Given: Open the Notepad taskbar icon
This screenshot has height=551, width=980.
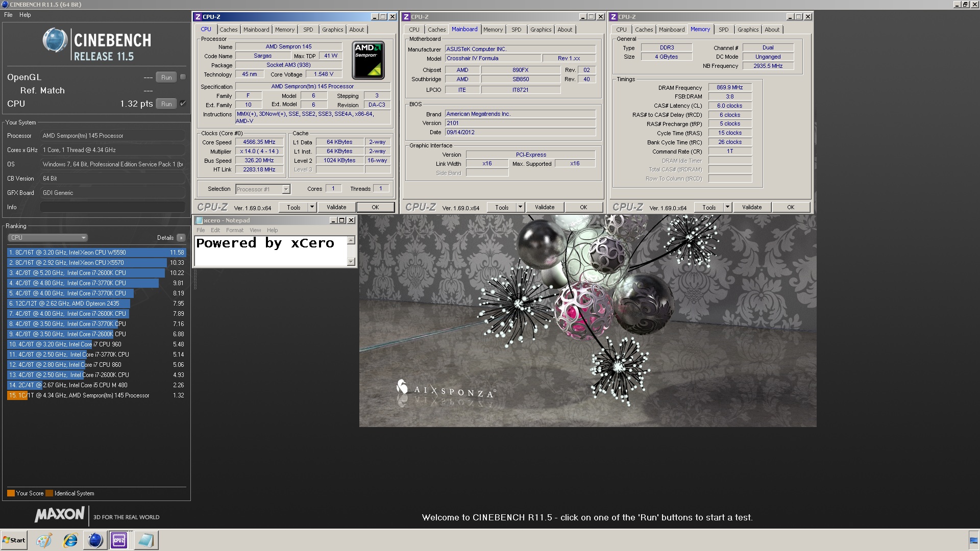Looking at the screenshot, I should point(145,540).
